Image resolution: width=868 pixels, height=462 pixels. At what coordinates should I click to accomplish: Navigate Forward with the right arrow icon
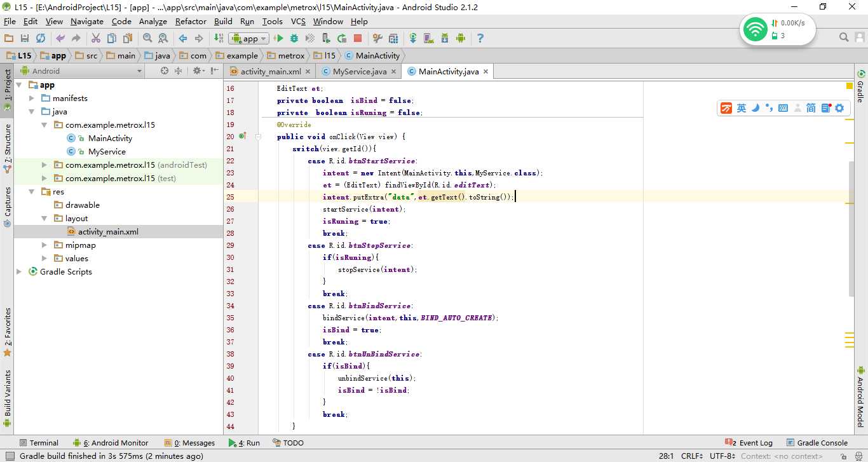point(199,38)
